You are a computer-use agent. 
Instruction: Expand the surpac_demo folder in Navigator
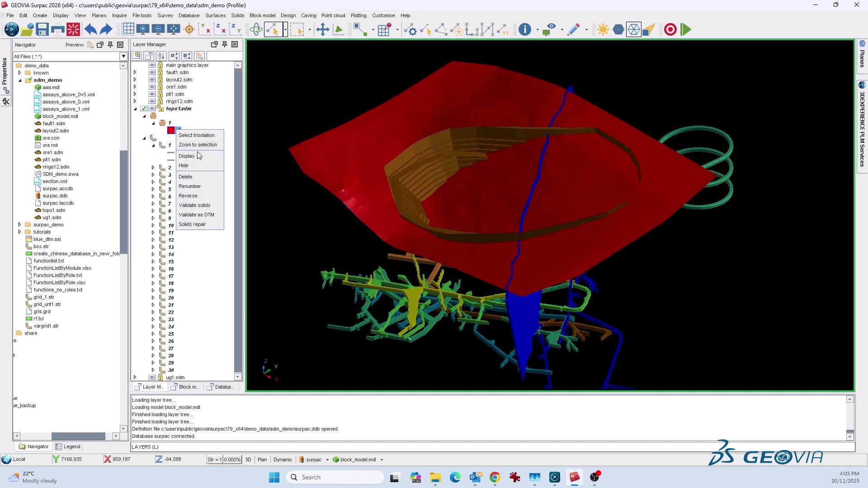[19, 225]
